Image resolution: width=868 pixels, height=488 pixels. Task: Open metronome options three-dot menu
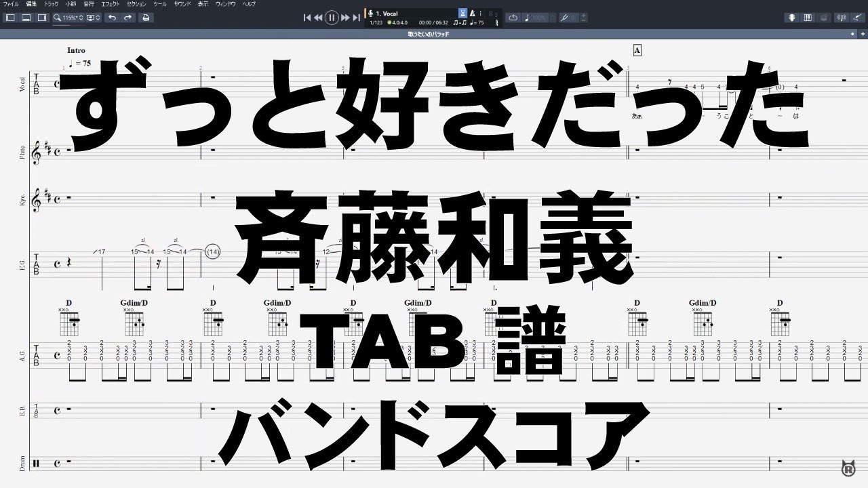[x=479, y=13]
